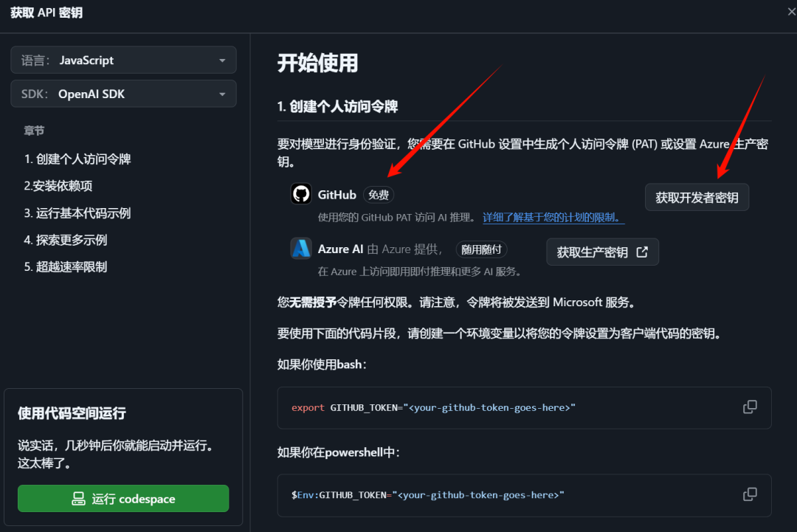Go to section 5. 超越速率限制
Screen dimensions: 797x532
click(x=66, y=267)
